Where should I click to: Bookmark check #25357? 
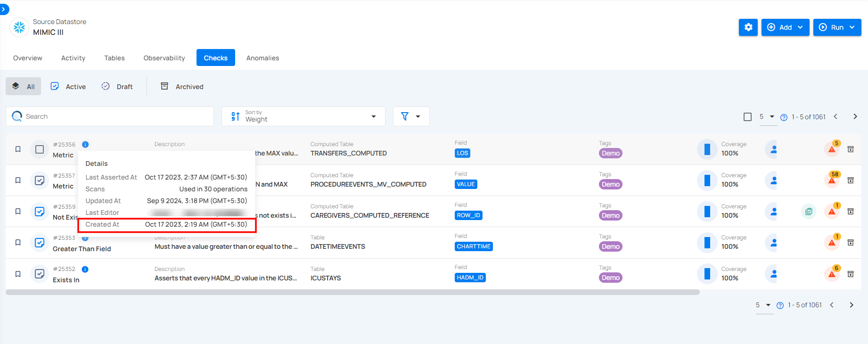(x=18, y=180)
